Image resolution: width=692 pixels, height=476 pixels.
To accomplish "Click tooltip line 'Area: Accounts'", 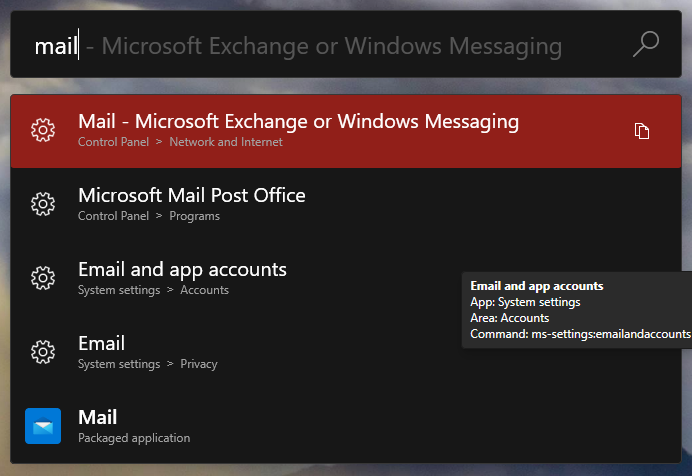I will coord(510,318).
